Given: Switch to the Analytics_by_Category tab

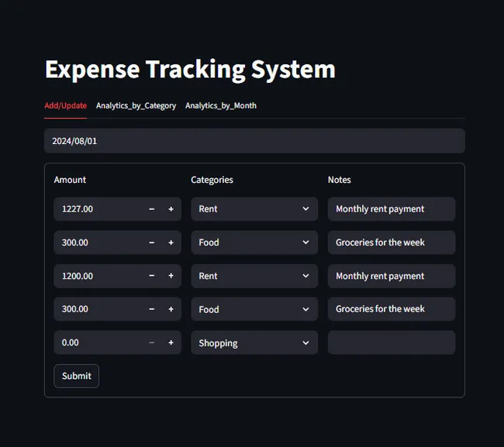Looking at the screenshot, I should [136, 105].
